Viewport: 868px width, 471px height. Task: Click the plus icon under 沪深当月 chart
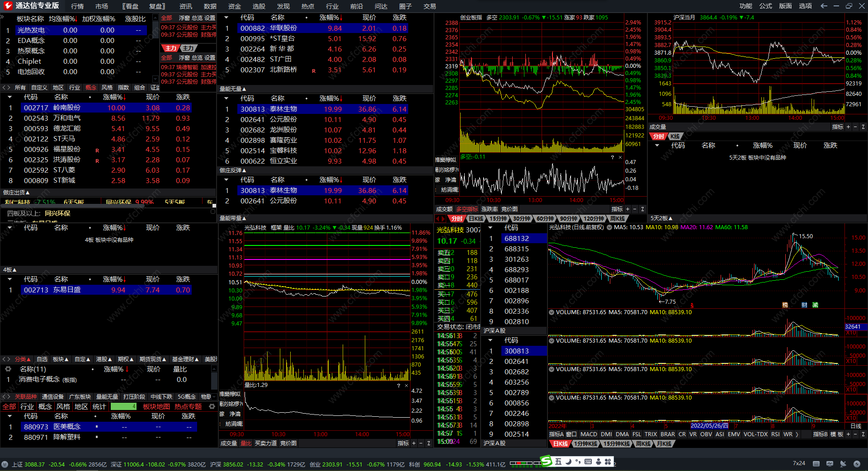(848, 127)
